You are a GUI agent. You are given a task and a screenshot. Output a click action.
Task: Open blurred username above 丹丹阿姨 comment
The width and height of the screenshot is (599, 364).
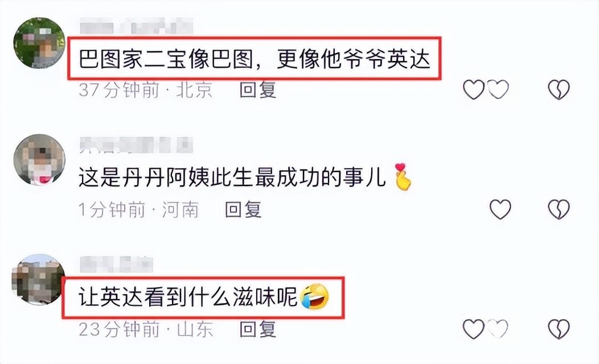point(136,145)
